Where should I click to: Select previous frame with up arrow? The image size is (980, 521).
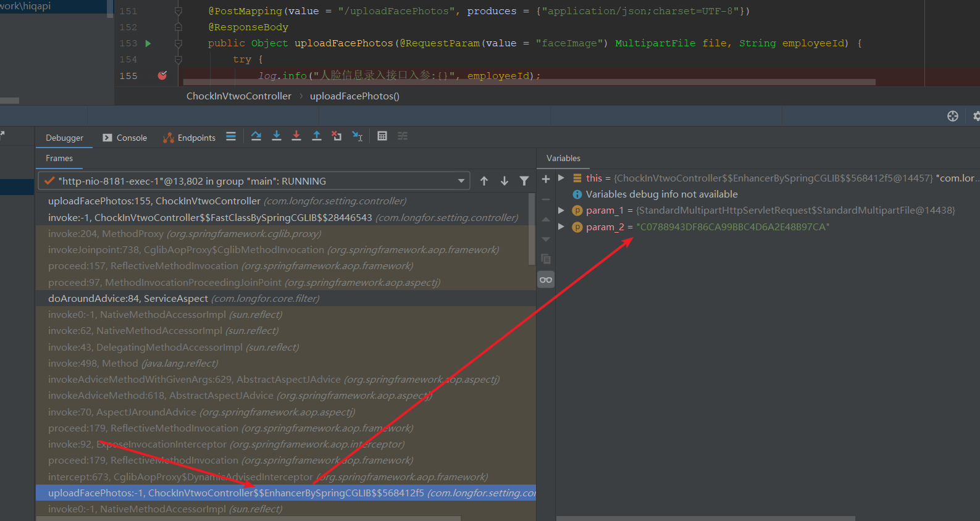pyautogui.click(x=484, y=181)
